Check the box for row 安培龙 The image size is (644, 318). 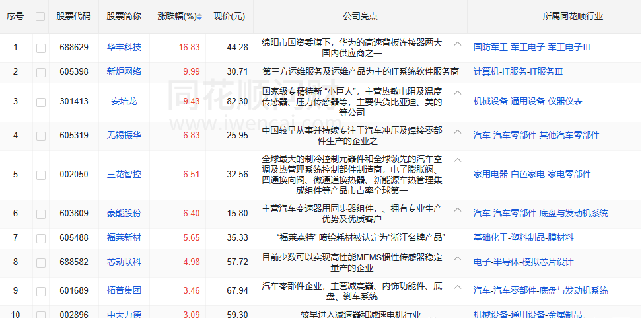pos(41,102)
